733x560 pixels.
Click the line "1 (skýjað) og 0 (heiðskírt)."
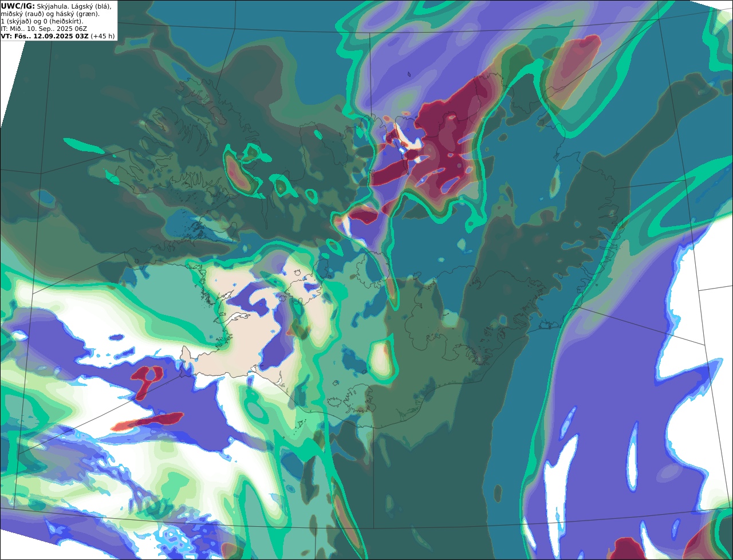coord(42,21)
